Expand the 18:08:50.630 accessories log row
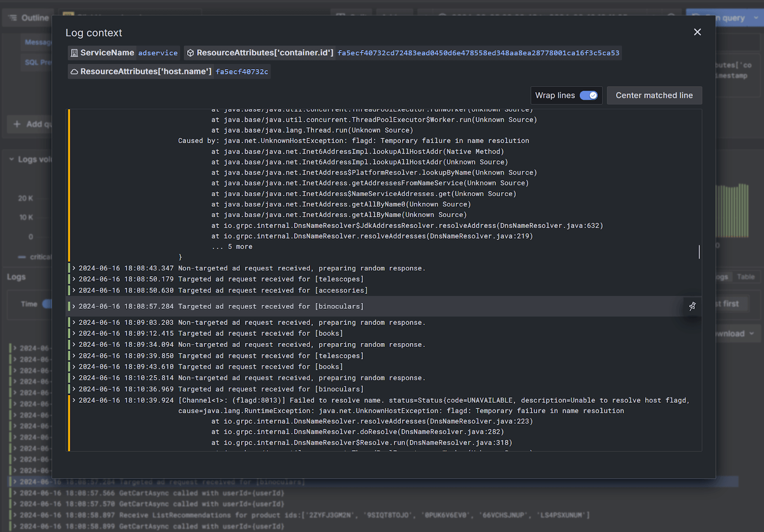The image size is (764, 532). point(74,290)
